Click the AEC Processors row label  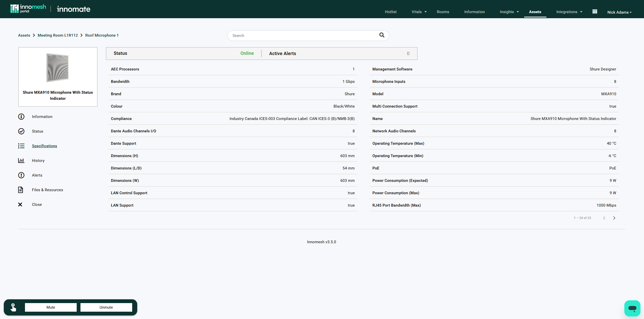click(x=125, y=69)
